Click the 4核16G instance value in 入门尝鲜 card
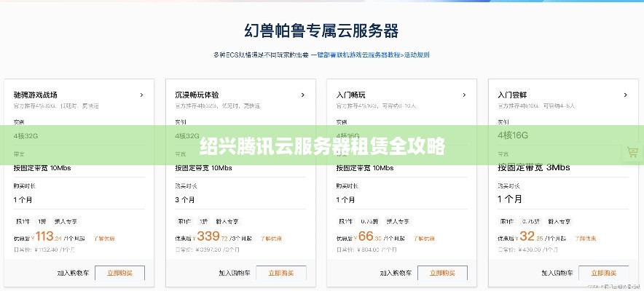 click(x=513, y=135)
